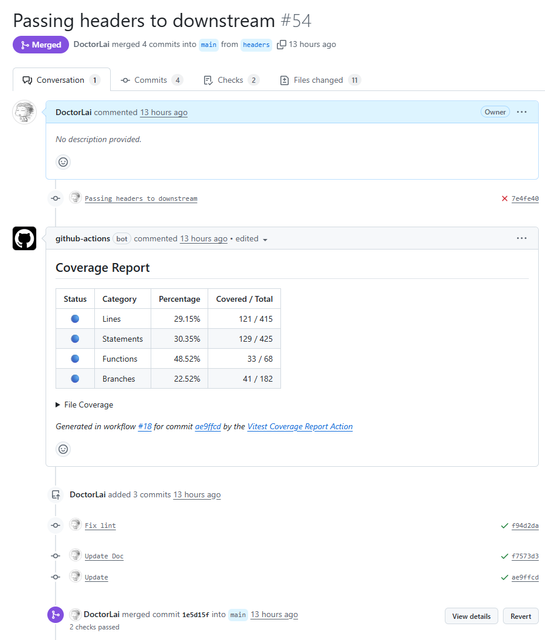
Task: View the Files changed tab
Action: click(x=320, y=80)
